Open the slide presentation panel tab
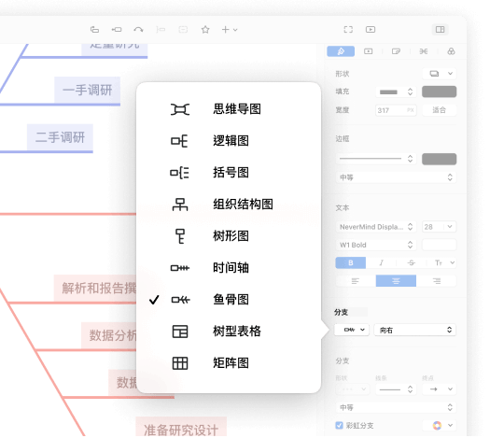The height and width of the screenshot is (438, 504). pos(369,51)
